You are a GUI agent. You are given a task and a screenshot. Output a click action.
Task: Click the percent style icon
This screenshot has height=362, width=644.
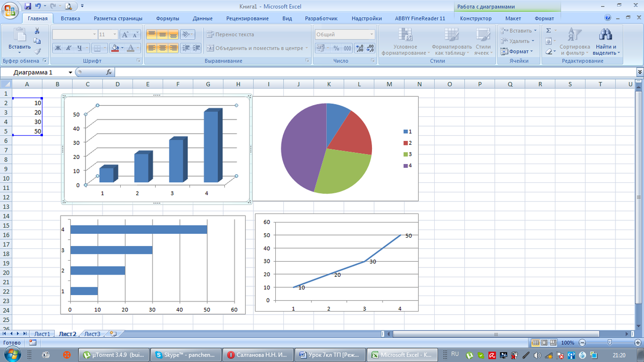coord(336,48)
